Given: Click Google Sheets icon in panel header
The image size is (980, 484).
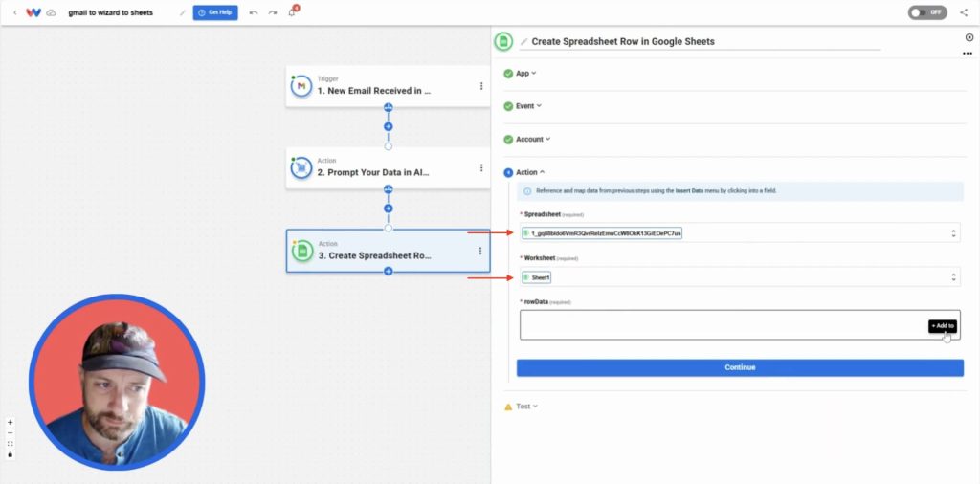Looking at the screenshot, I should click(503, 41).
